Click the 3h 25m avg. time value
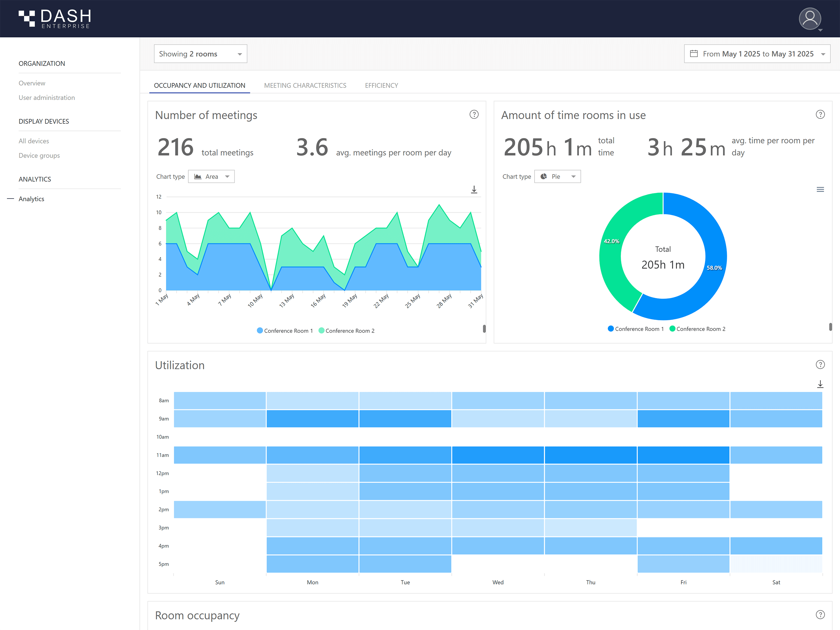840x630 pixels. point(686,147)
